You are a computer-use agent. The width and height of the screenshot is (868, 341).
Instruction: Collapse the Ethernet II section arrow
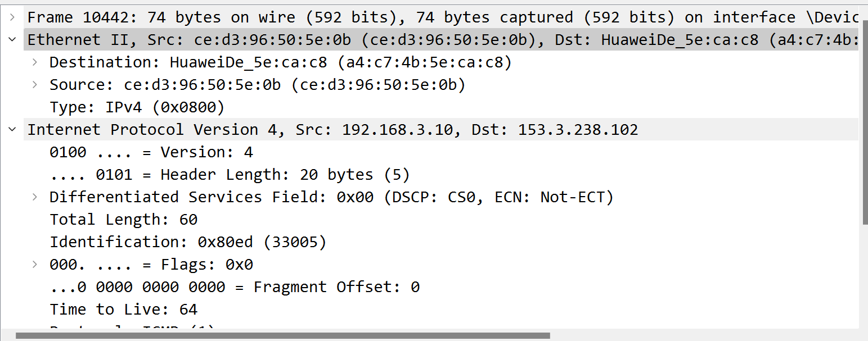click(12, 40)
